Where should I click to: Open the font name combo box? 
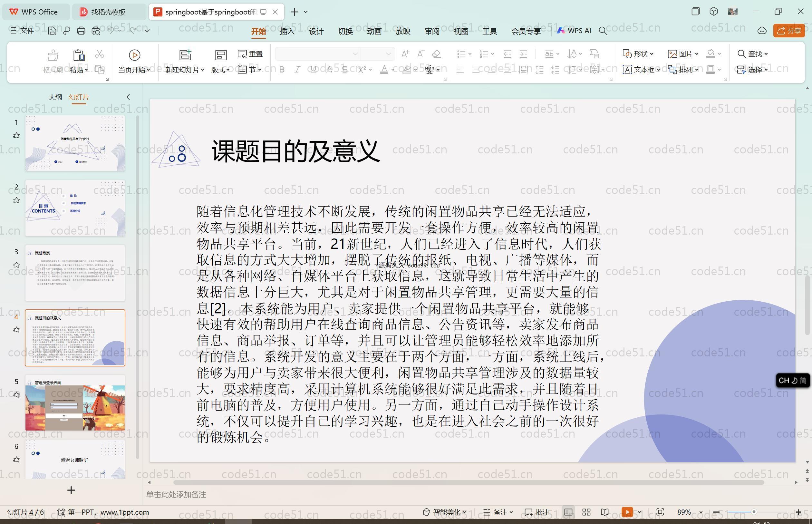pos(317,54)
